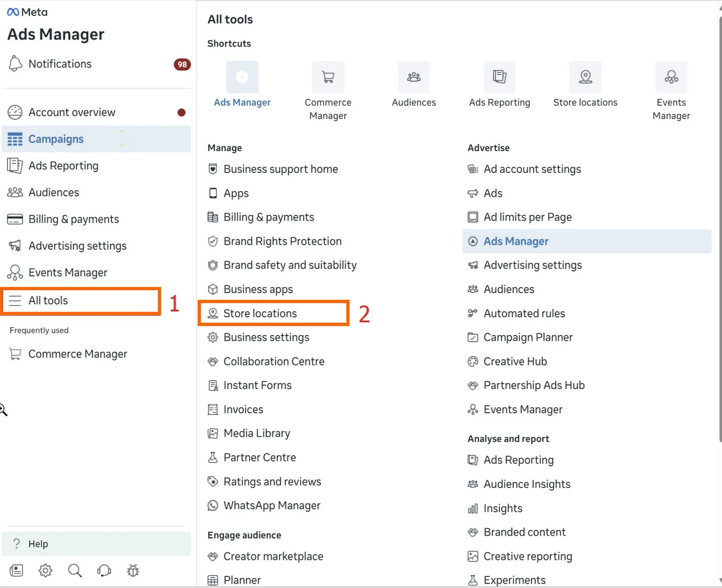Click the Store locations shortcut pin icon
Image resolution: width=722 pixels, height=588 pixels.
pos(585,77)
